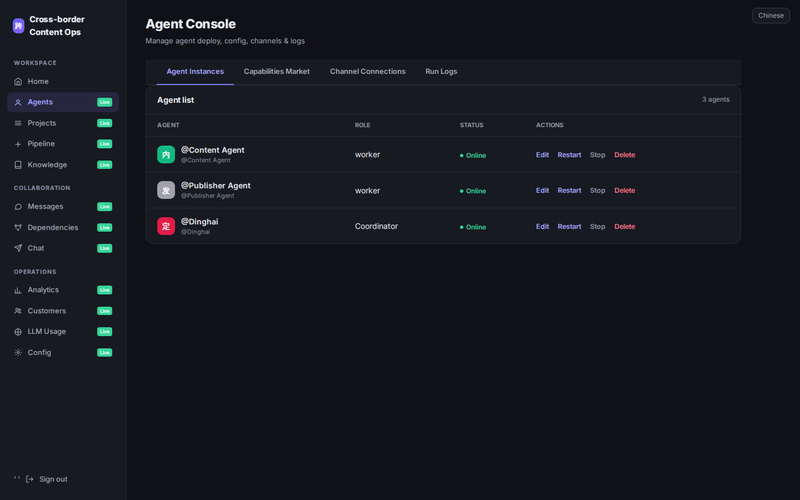Click the @Publisher Agent name
800x500 pixels.
(216, 186)
